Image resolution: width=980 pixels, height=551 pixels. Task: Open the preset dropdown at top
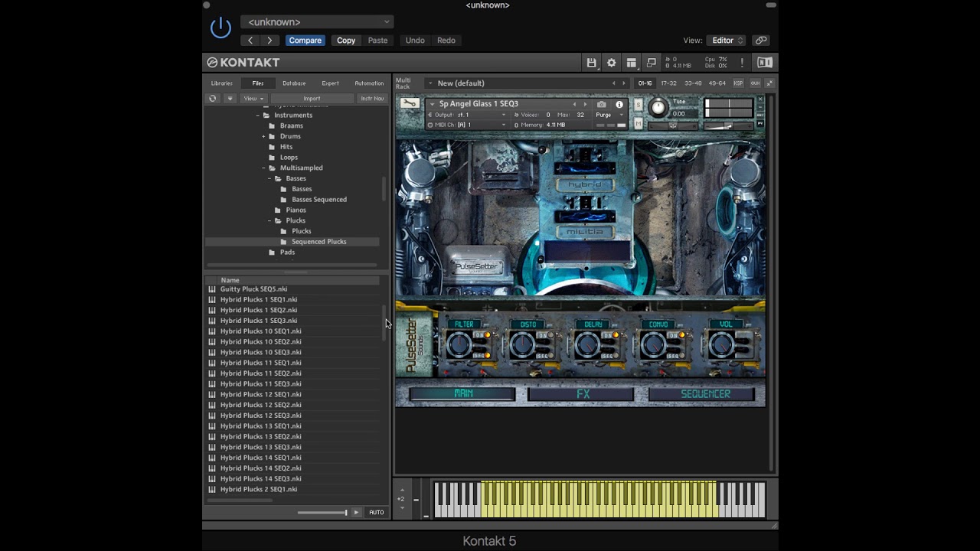[317, 22]
